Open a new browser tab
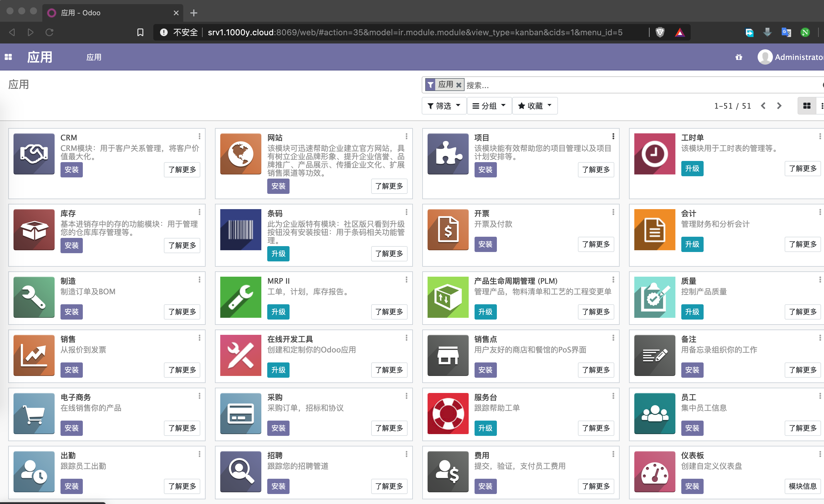This screenshot has width=824, height=504. [194, 13]
